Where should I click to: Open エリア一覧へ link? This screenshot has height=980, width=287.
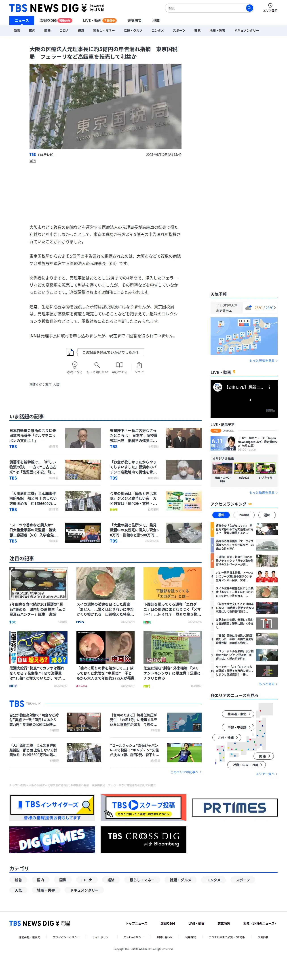(x=266, y=774)
